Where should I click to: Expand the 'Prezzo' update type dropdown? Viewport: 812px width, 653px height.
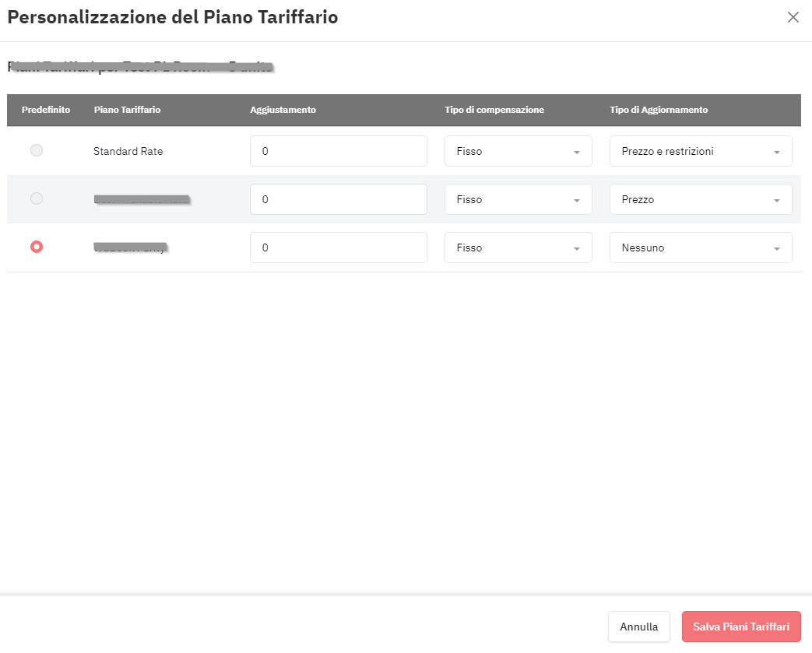pyautogui.click(x=701, y=199)
